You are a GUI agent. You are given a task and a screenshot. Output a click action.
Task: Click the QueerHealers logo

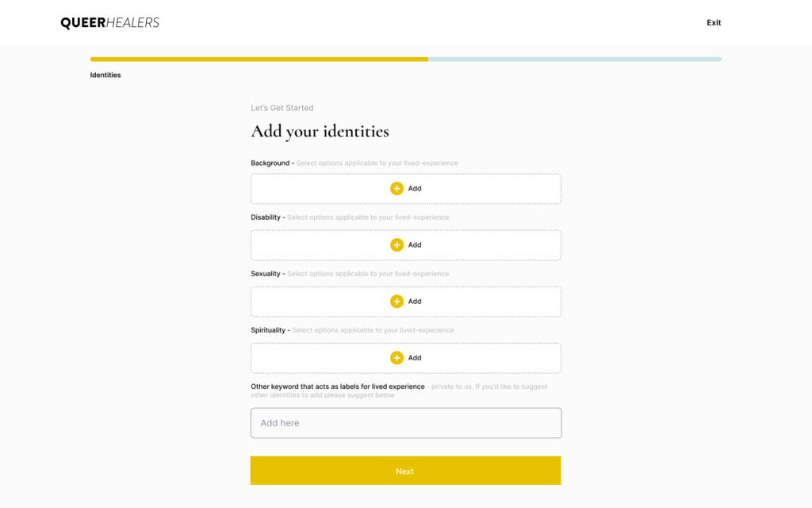pyautogui.click(x=109, y=23)
